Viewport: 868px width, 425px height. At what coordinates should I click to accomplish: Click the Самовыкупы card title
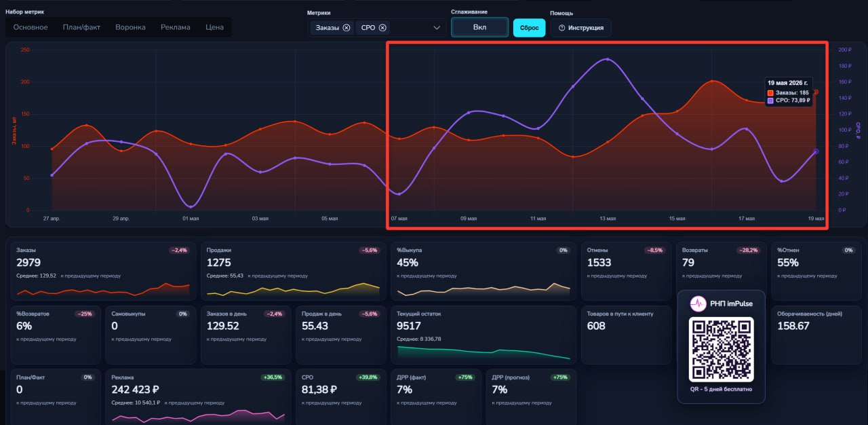(x=128, y=314)
